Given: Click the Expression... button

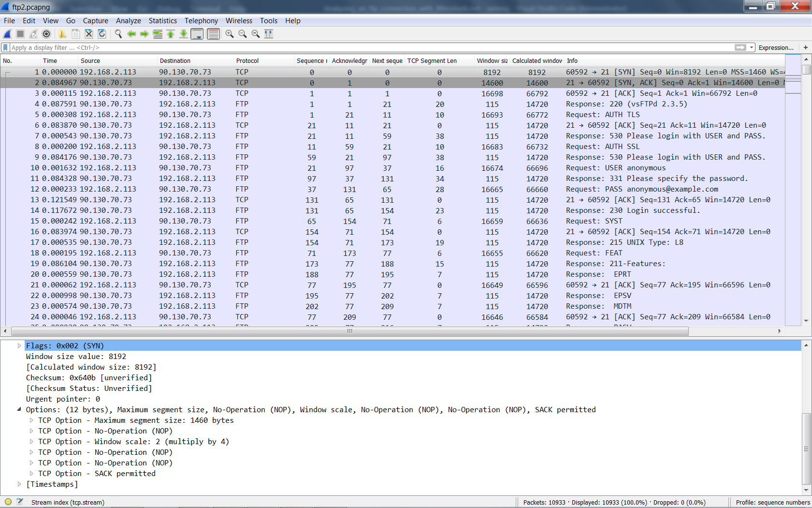Looking at the screenshot, I should click(776, 47).
